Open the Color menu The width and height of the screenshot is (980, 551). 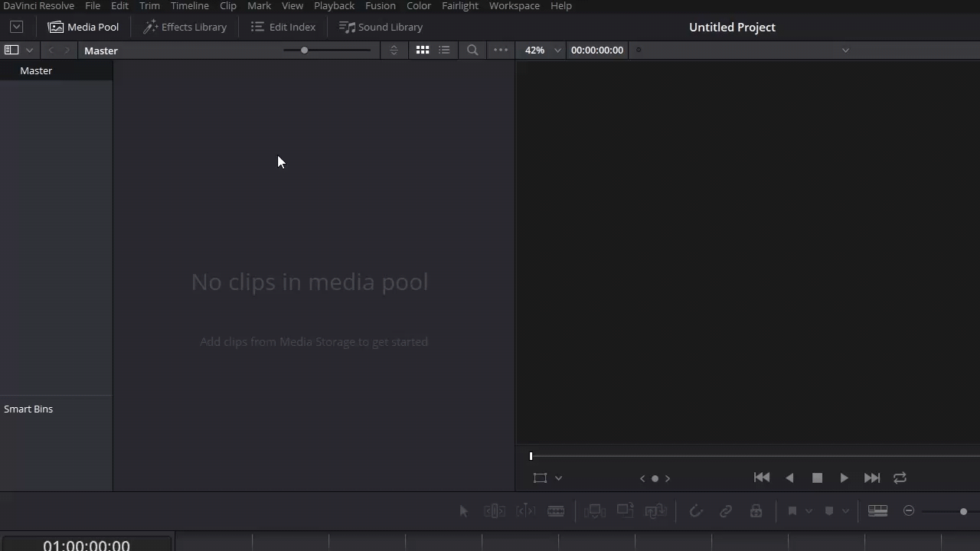point(419,5)
